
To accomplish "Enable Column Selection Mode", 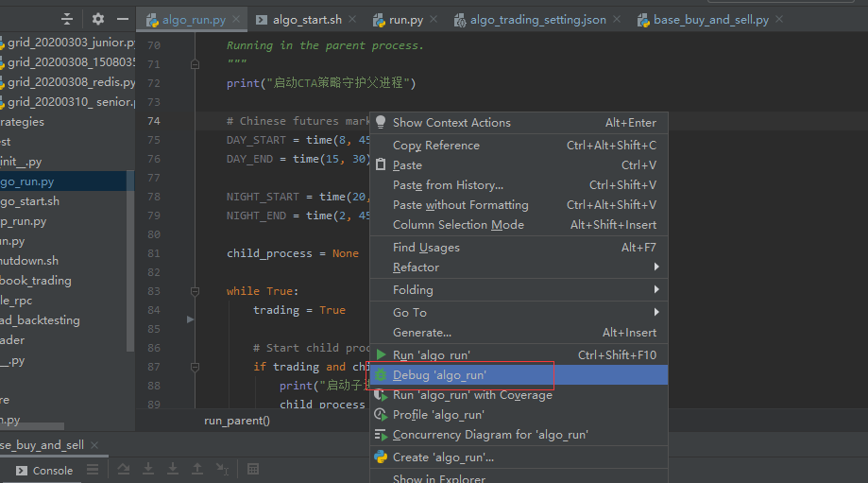I will (x=519, y=225).
